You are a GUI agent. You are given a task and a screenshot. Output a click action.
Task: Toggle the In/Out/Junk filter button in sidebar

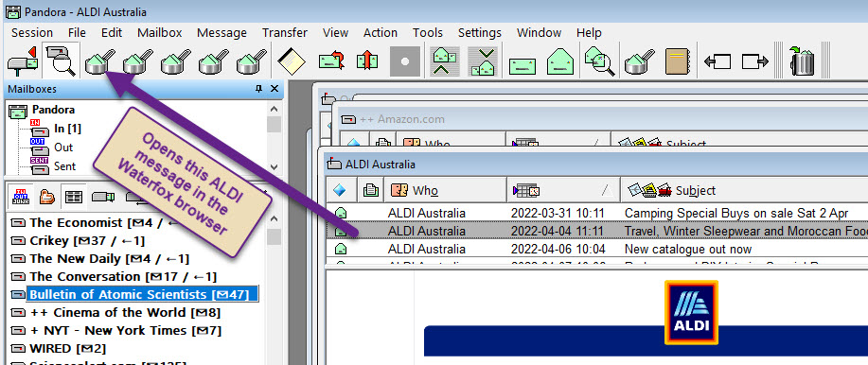pyautogui.click(x=21, y=197)
